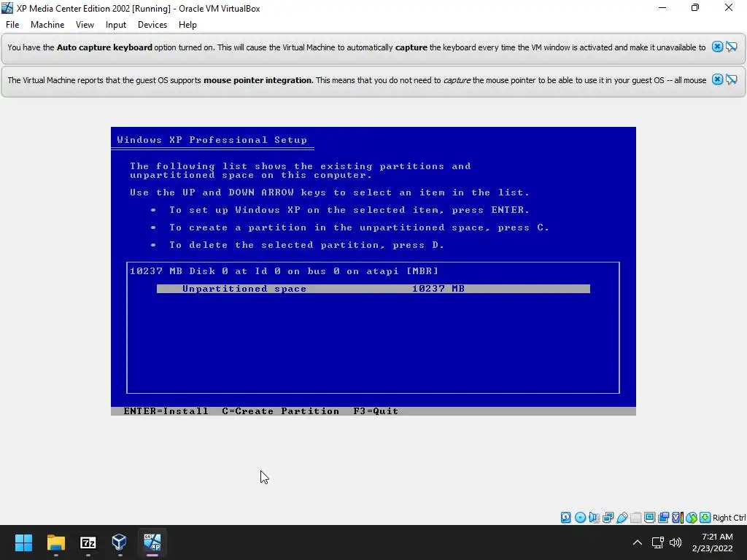The width and height of the screenshot is (747, 560).
Task: Open File Explorer from the taskbar
Action: pos(55,542)
